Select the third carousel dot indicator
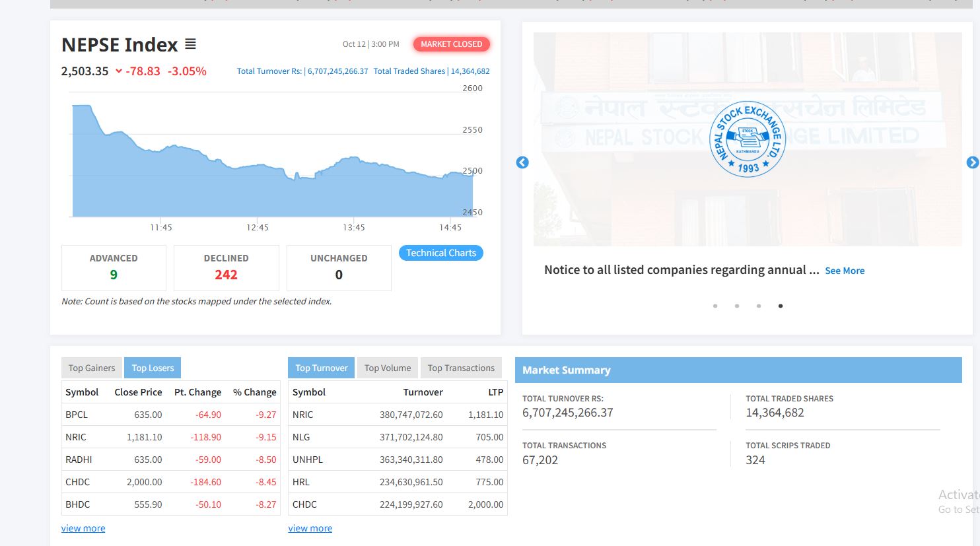 (x=759, y=306)
